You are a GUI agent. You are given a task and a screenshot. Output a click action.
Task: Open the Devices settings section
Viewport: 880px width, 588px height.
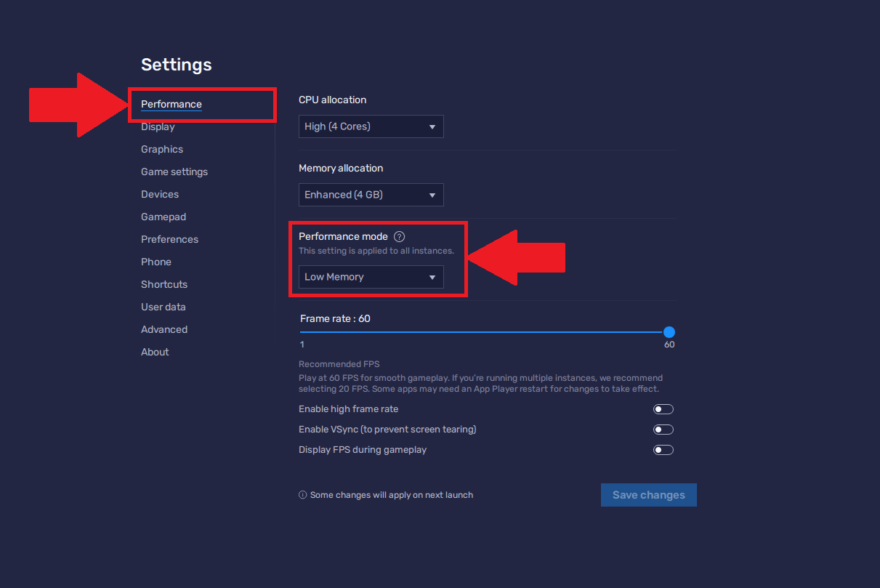coord(160,195)
